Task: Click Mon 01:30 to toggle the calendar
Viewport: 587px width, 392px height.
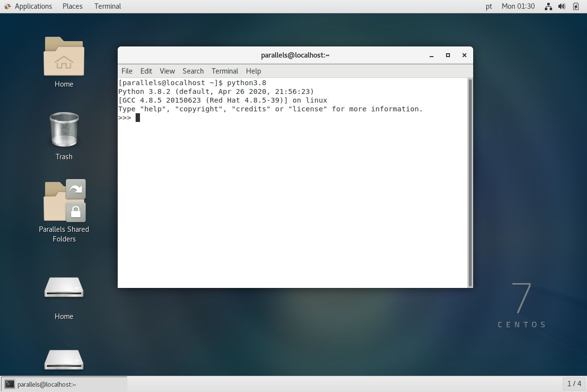Action: coord(518,6)
